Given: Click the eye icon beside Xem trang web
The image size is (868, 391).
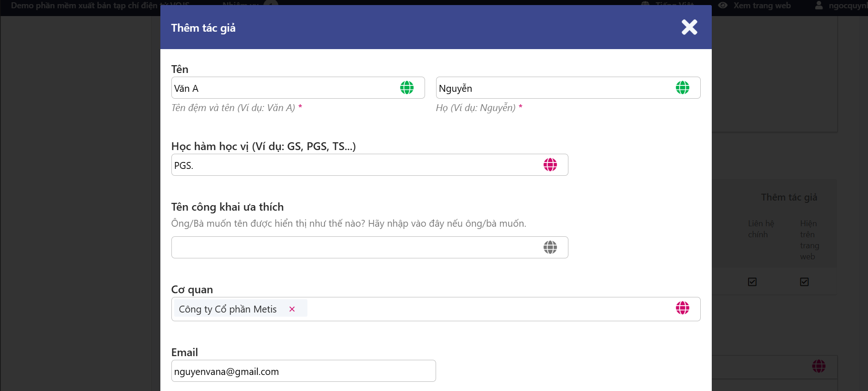Looking at the screenshot, I should click(723, 6).
